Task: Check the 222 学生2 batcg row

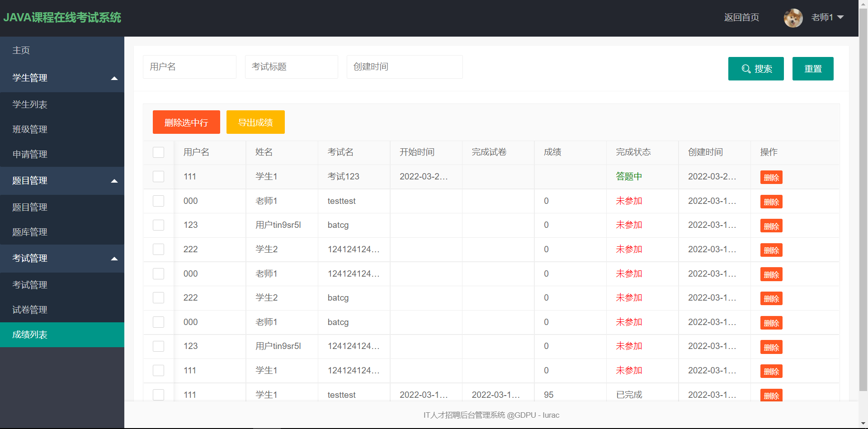Action: pos(158,297)
